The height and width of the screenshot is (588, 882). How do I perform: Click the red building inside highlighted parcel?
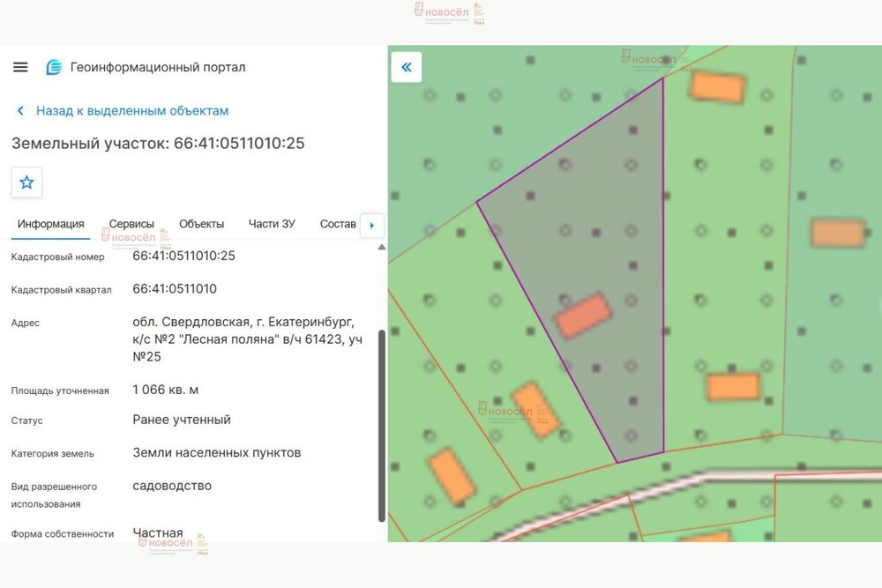coord(583,315)
